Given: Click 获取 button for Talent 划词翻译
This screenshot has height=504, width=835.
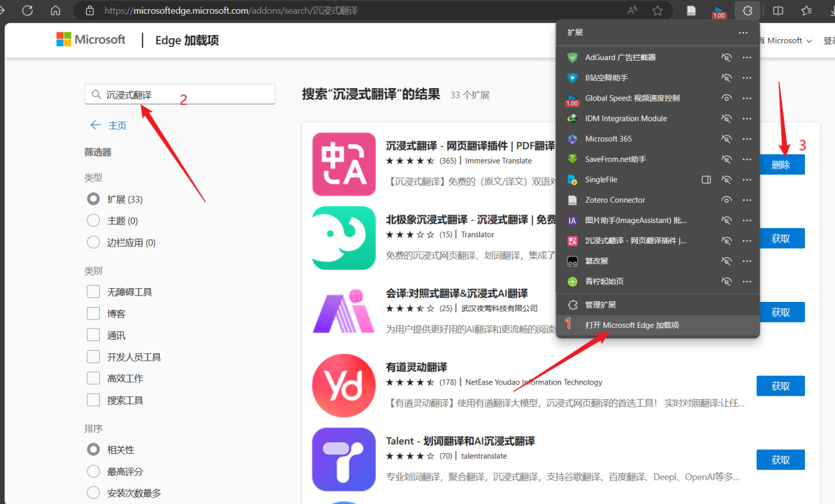Looking at the screenshot, I should 781,460.
